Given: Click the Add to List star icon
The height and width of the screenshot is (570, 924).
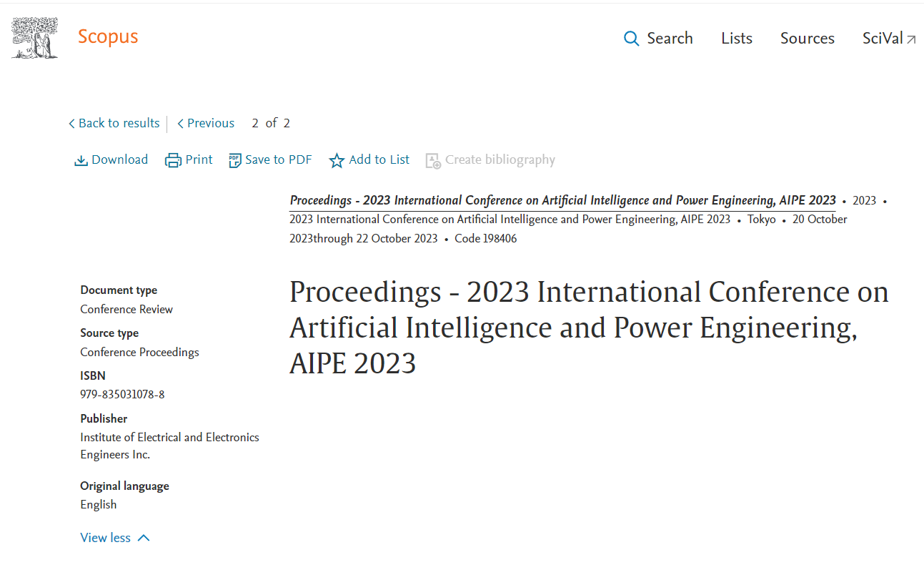Looking at the screenshot, I should pos(337,160).
